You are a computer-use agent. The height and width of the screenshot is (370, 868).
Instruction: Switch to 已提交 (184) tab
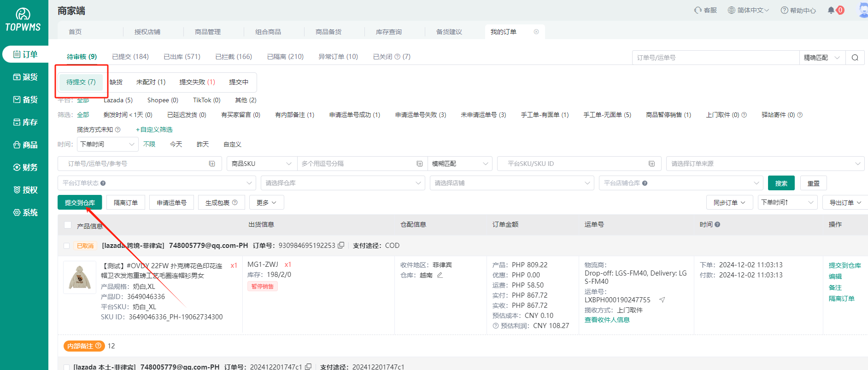130,57
